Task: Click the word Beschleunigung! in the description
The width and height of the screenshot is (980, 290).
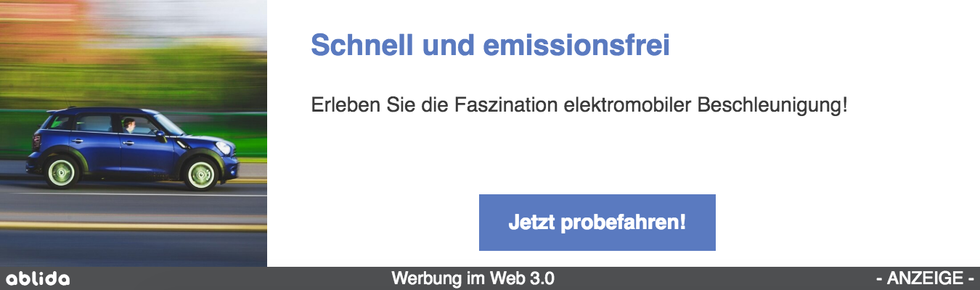Action: tap(772, 105)
